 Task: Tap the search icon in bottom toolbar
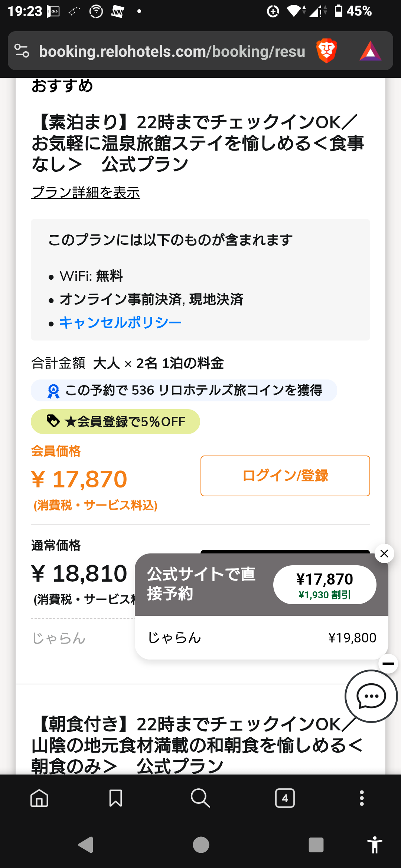(200, 798)
